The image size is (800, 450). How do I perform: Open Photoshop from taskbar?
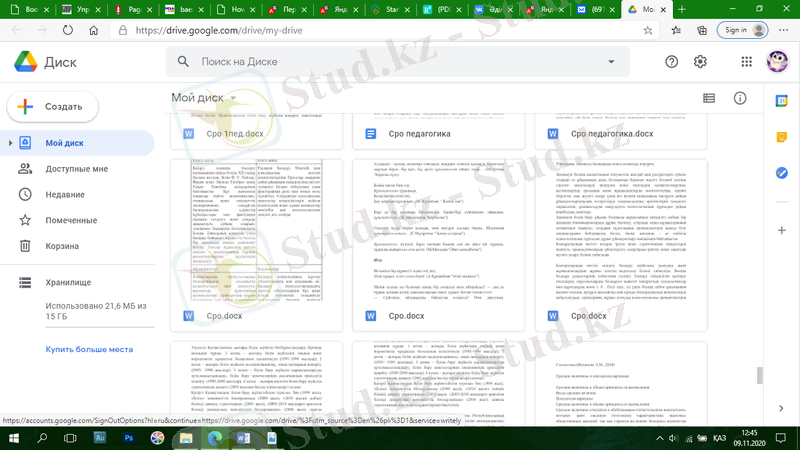point(128,438)
